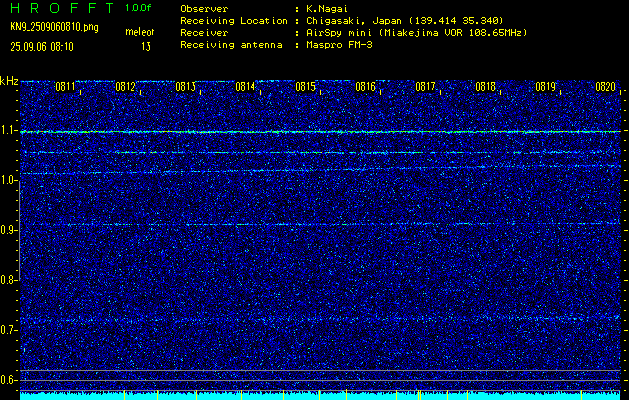Click the 0818 time marker
Screen dimensions: 629x400
click(485, 87)
